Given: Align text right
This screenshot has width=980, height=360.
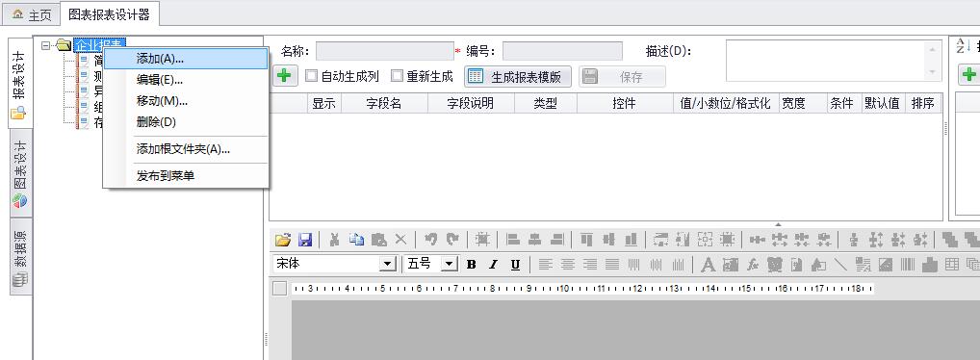Looking at the screenshot, I should pos(589,264).
